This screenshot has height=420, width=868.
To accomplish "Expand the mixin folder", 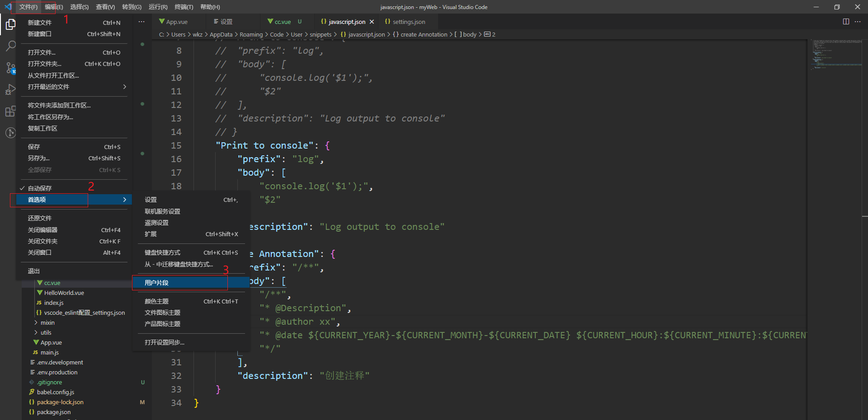I will [47, 322].
